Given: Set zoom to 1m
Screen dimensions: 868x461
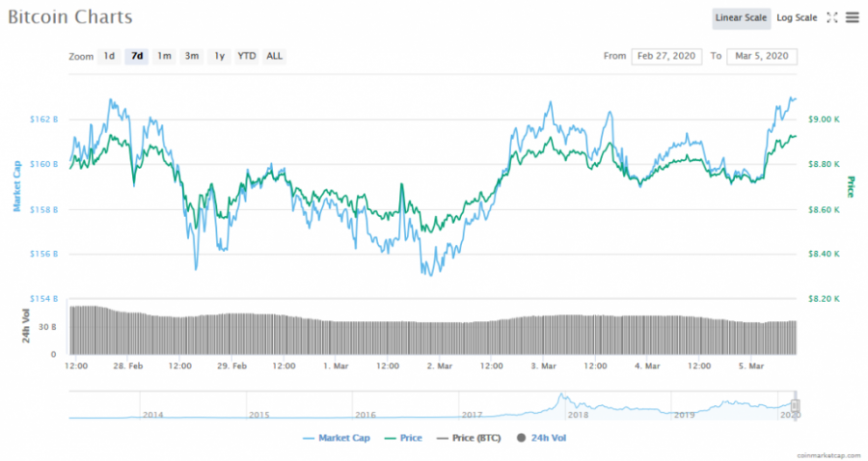Looking at the screenshot, I should pyautogui.click(x=164, y=56).
